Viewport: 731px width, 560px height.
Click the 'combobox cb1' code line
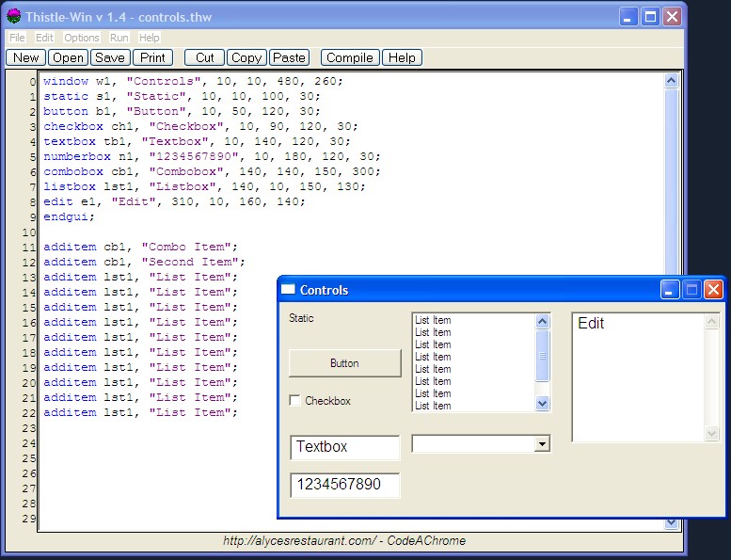pos(212,171)
